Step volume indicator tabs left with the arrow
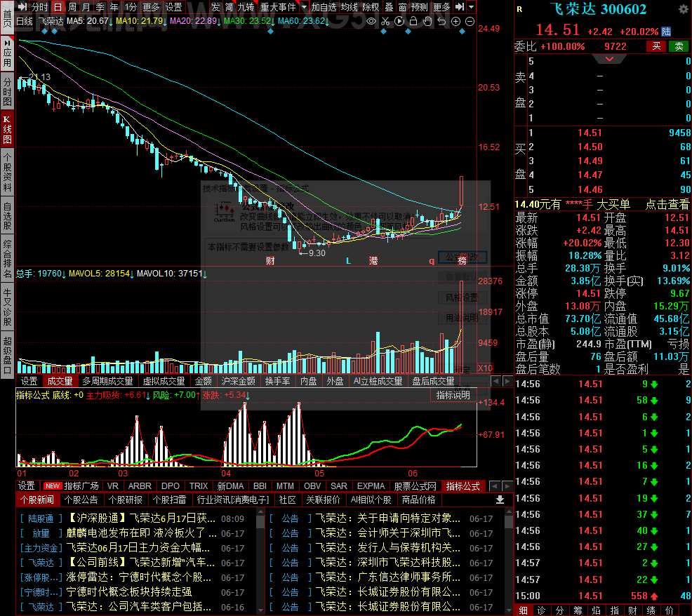The height and width of the screenshot is (616, 692). point(496,381)
